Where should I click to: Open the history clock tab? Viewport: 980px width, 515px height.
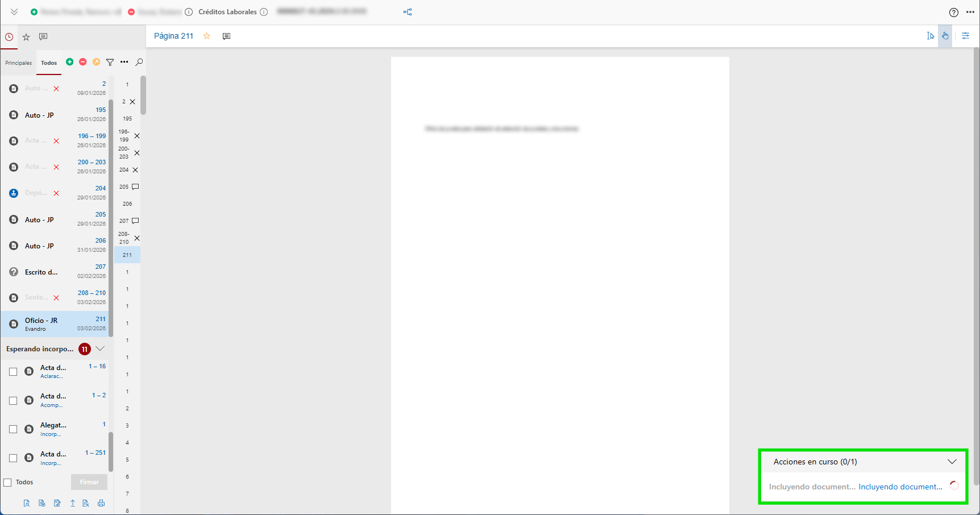[9, 37]
